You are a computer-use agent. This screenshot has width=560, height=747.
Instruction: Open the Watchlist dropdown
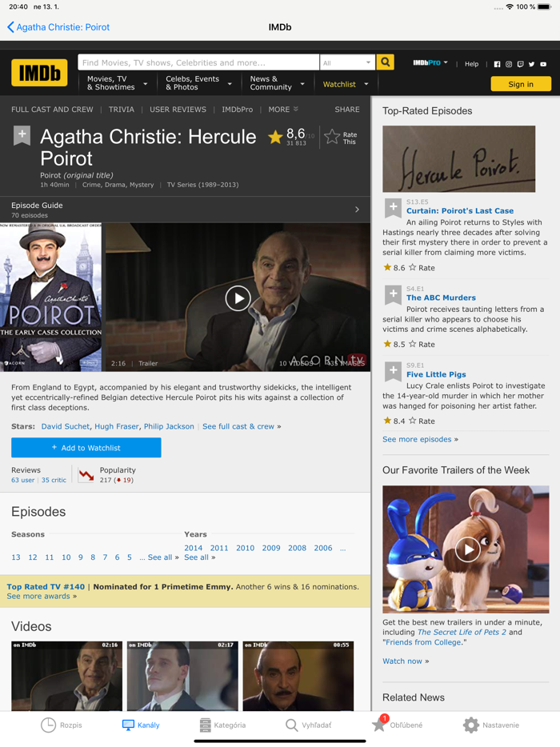pyautogui.click(x=346, y=84)
